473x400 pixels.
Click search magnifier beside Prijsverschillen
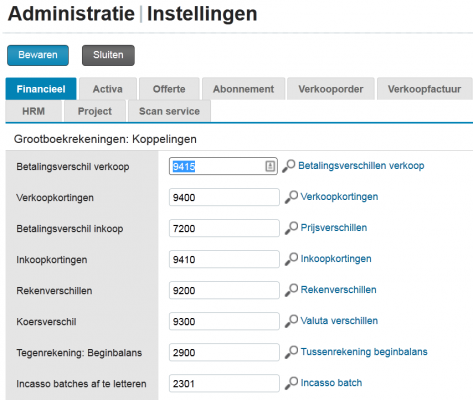tap(291, 228)
